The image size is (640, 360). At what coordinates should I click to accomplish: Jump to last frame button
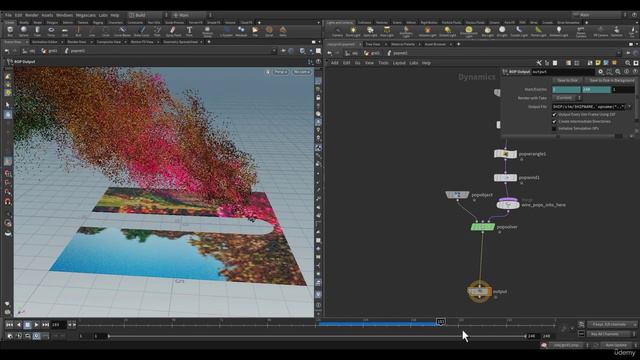[45, 324]
